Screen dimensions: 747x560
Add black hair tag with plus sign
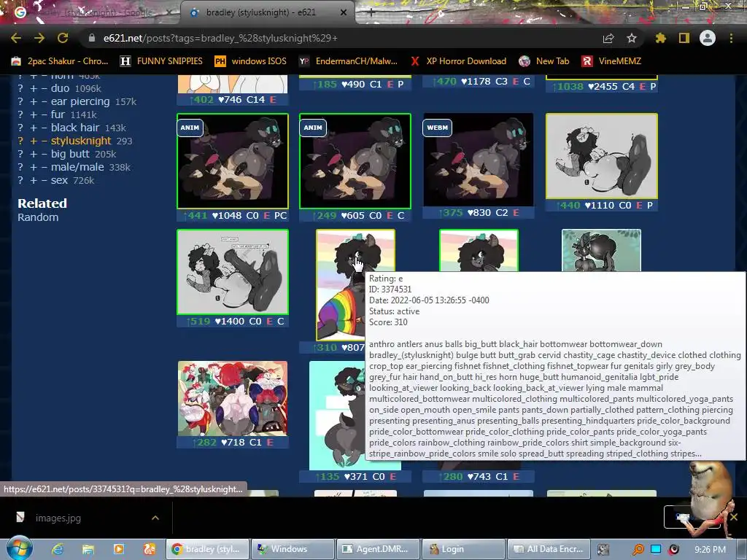34,128
